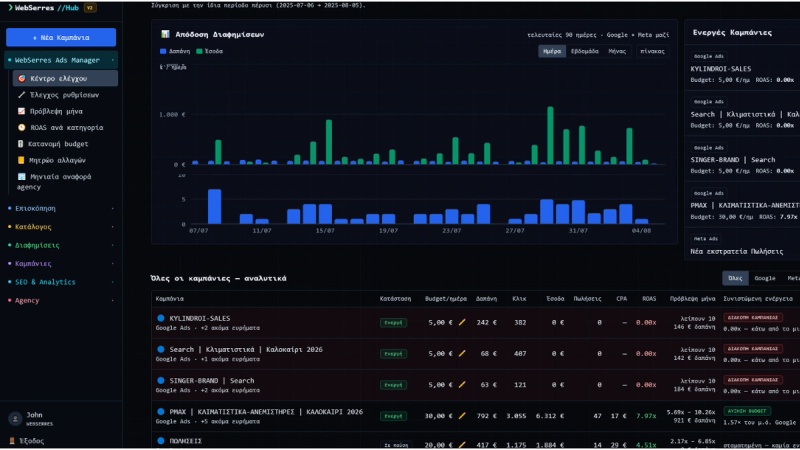Click the yellow icon beside Μητρώο αλλαγών

click(x=21, y=160)
